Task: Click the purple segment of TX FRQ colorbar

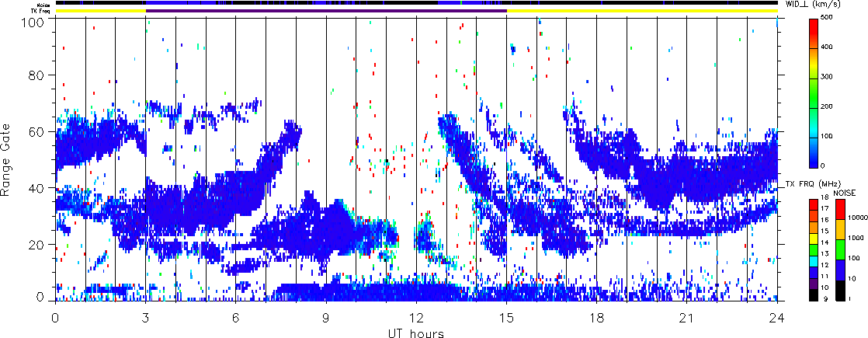Action: pyautogui.click(x=814, y=284)
